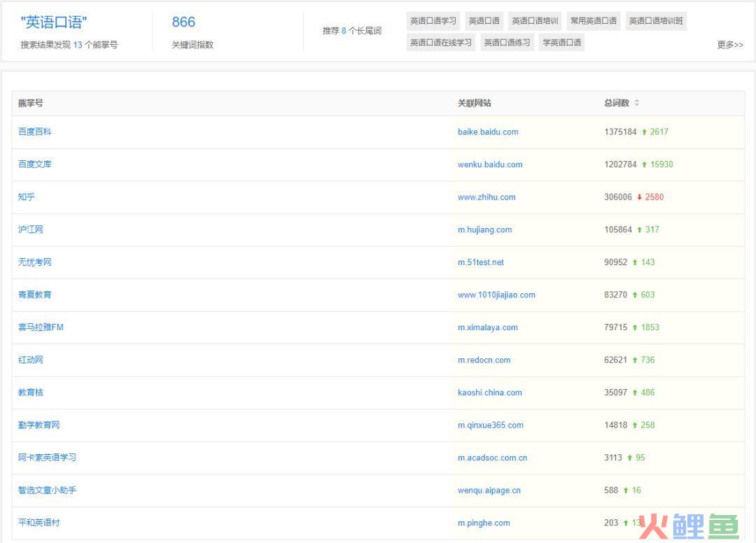Open the 百度文库 entry
The height and width of the screenshot is (543, 756).
[x=35, y=164]
